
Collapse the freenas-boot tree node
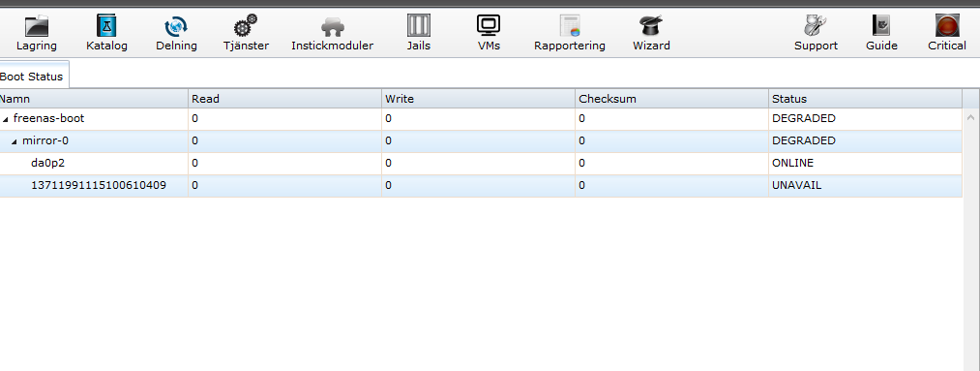[x=6, y=119]
